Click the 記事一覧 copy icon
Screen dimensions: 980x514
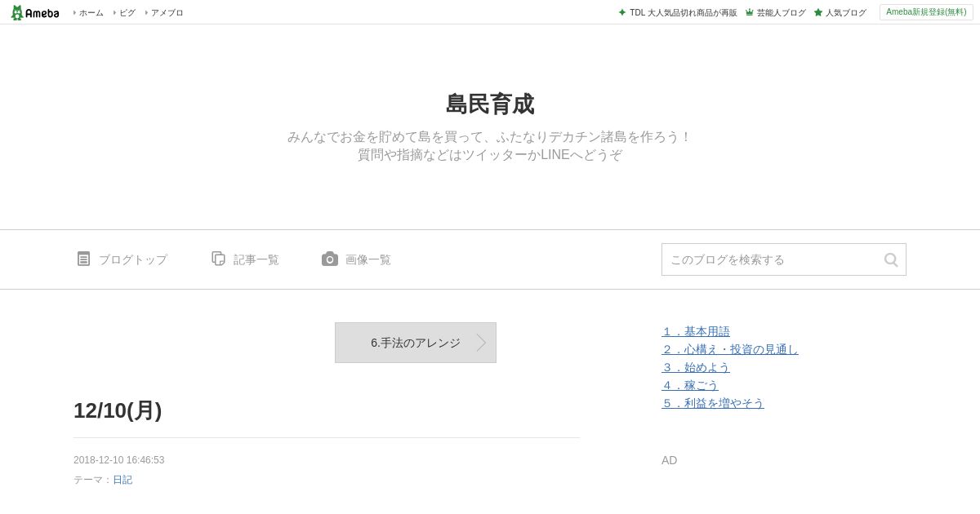coord(218,259)
